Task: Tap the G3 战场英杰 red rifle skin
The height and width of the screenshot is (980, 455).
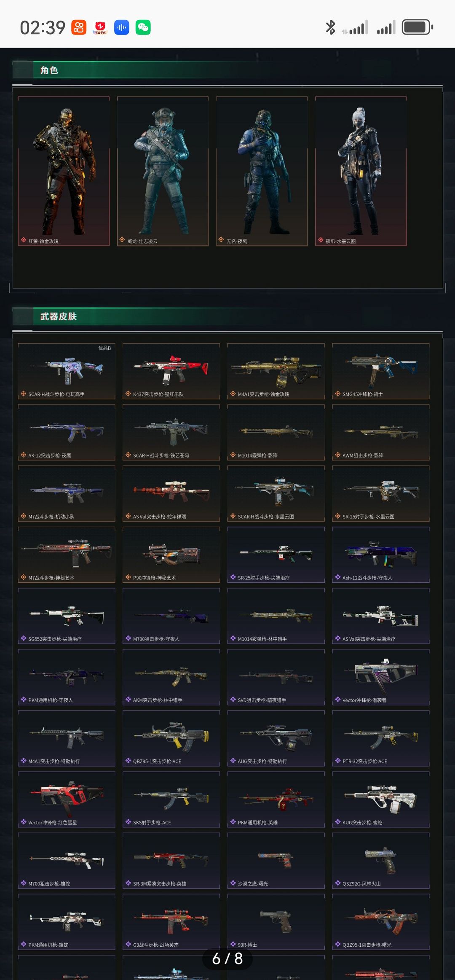Action: 171,922
